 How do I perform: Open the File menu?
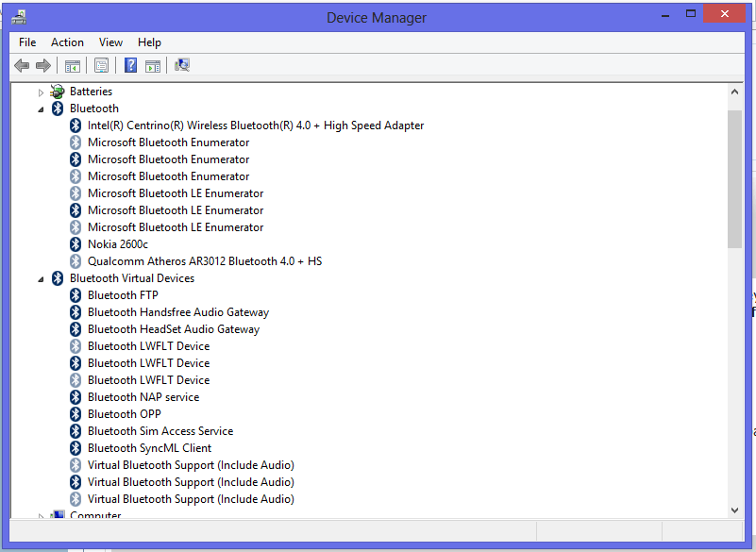point(27,42)
